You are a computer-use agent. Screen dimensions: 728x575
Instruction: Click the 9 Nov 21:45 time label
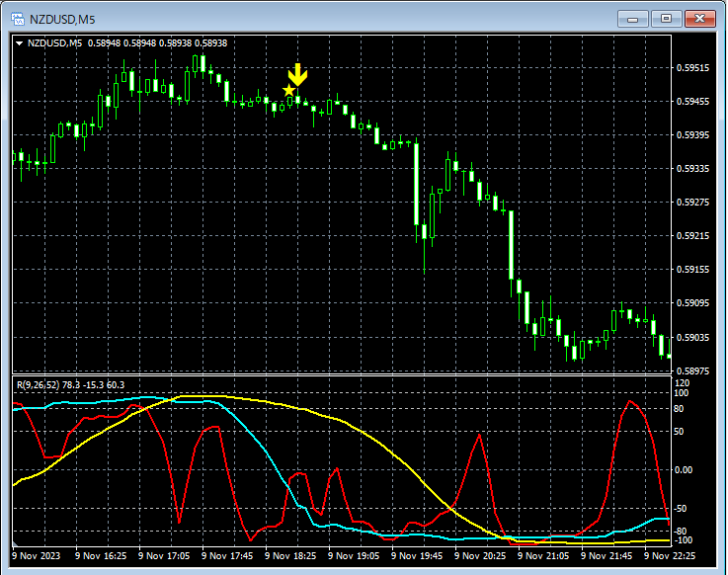pyautogui.click(x=607, y=555)
